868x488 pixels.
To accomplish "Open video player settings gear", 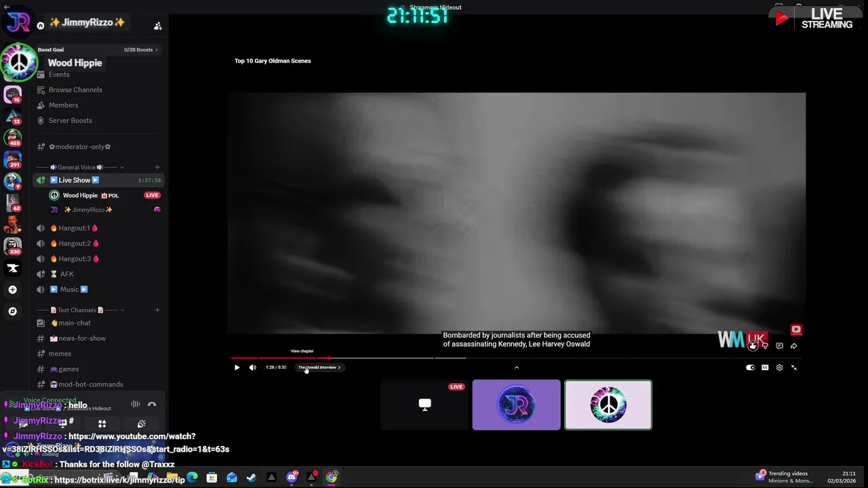I will tap(779, 367).
